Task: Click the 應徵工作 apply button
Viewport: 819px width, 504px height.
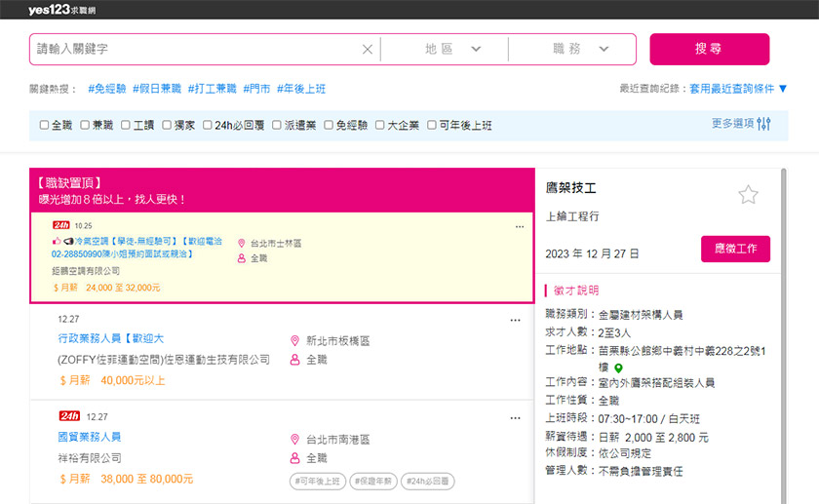Action: [735, 249]
